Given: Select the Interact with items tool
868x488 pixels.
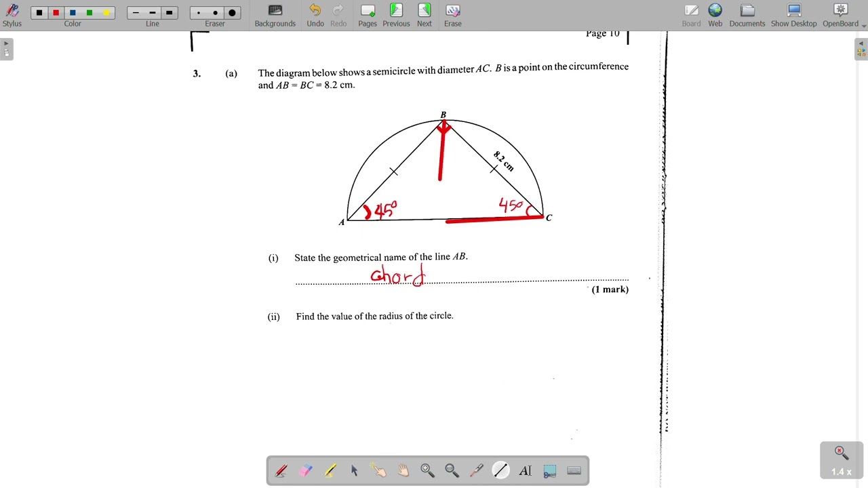Looking at the screenshot, I should (379, 471).
